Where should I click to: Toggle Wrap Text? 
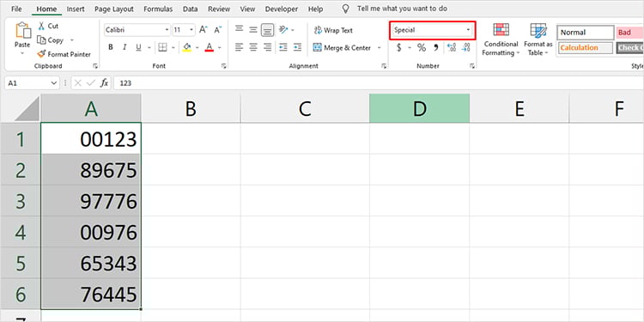click(x=333, y=30)
